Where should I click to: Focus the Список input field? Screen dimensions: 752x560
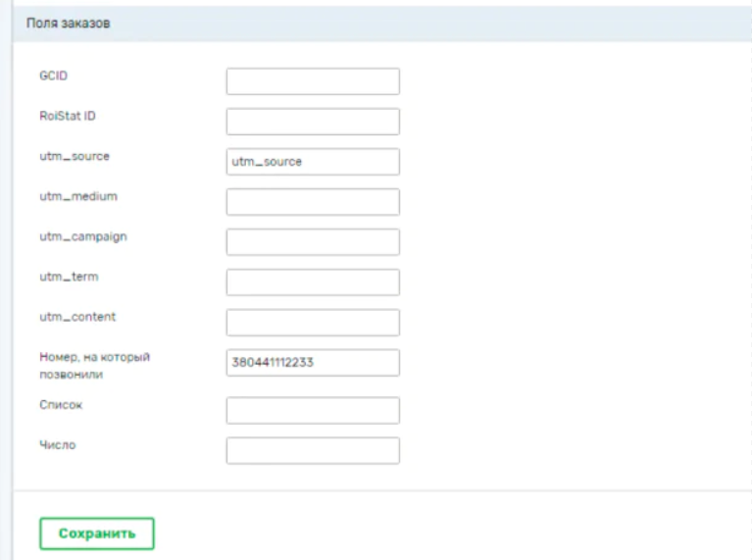313,410
